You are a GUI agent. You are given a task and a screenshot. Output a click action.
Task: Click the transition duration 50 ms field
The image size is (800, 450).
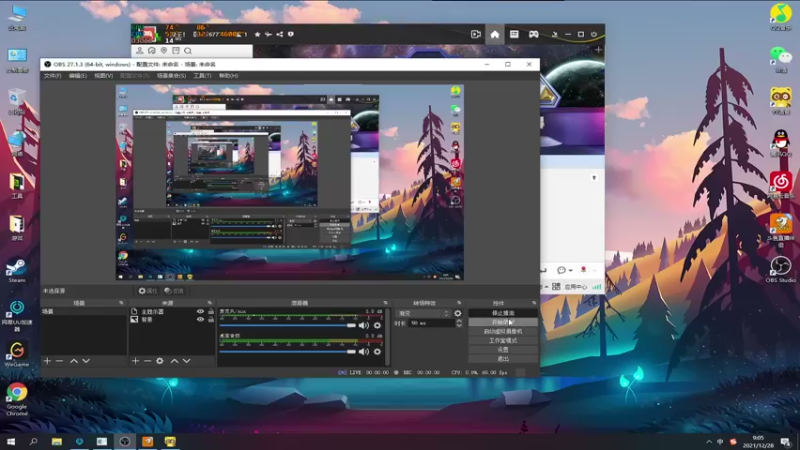[432, 323]
